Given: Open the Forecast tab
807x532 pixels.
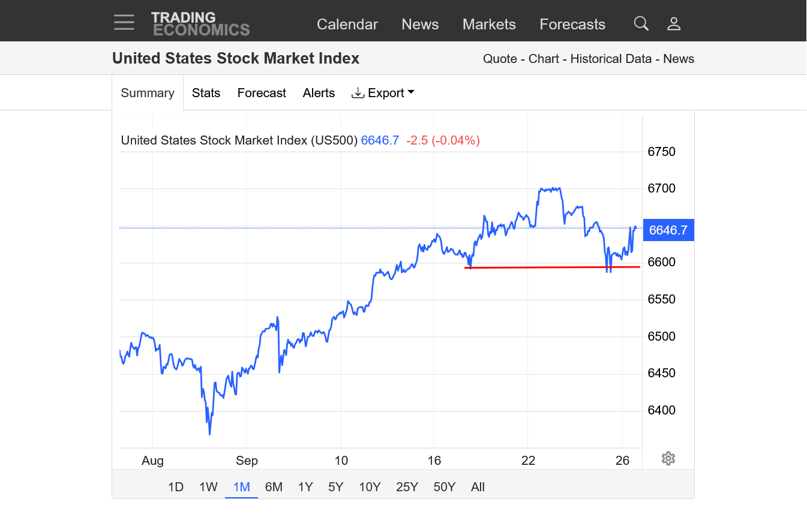Looking at the screenshot, I should 262,93.
